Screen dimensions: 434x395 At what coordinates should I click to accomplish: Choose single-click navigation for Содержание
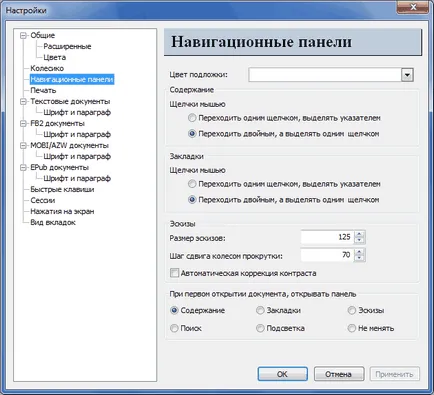click(x=192, y=118)
